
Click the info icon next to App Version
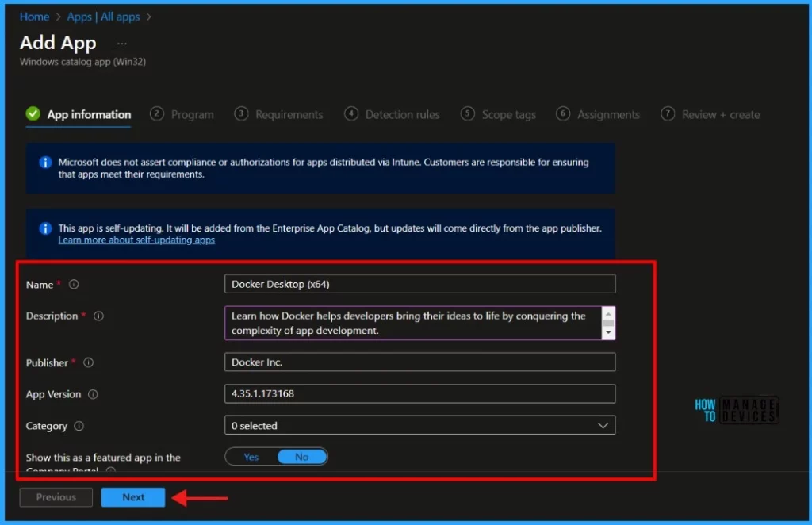click(93, 394)
